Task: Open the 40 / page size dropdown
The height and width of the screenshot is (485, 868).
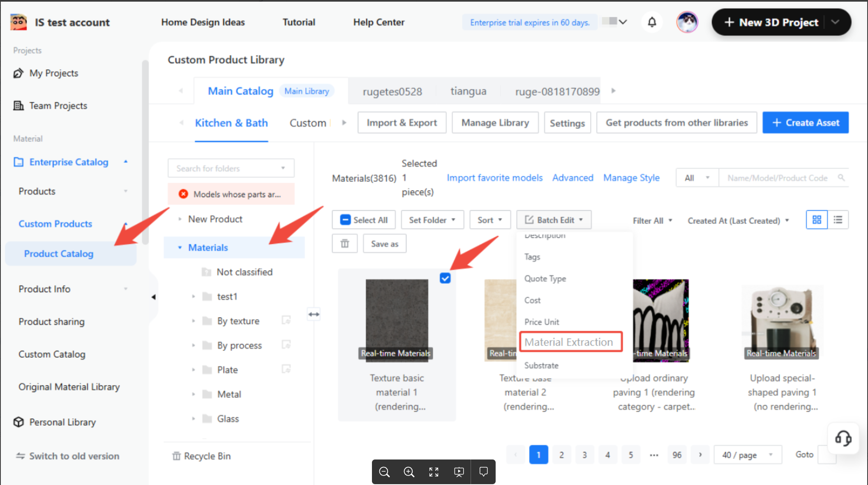Action: click(747, 455)
